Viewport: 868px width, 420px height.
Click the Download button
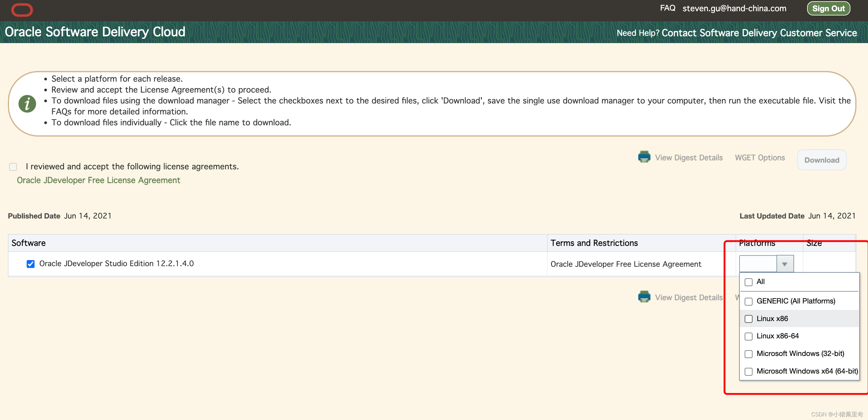point(822,160)
